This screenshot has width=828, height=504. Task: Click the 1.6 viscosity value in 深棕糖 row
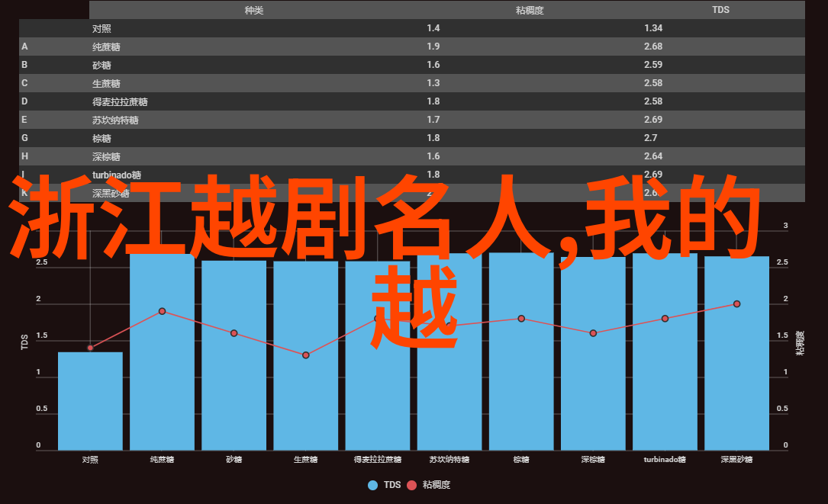tap(433, 156)
